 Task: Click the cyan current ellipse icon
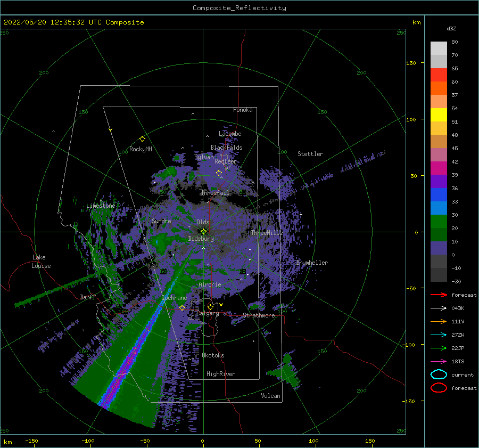[x=439, y=374]
